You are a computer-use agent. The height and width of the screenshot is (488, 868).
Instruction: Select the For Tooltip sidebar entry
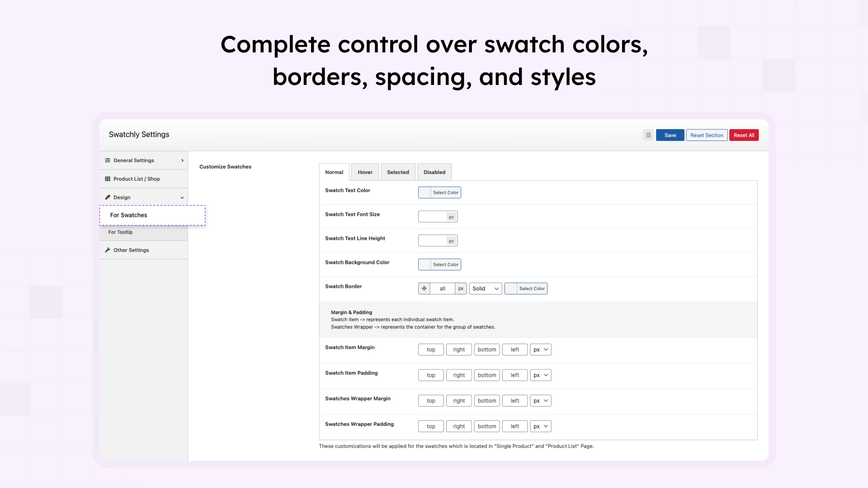pos(120,232)
